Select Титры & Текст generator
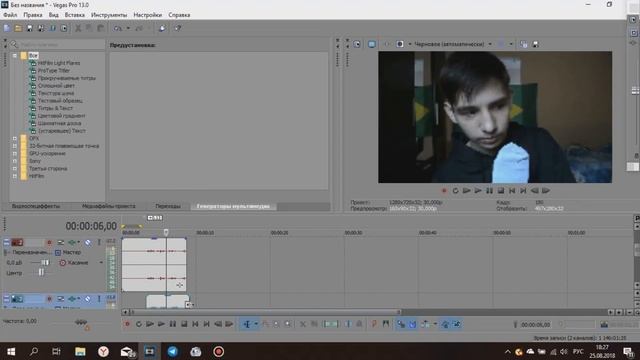 pyautogui.click(x=55, y=108)
